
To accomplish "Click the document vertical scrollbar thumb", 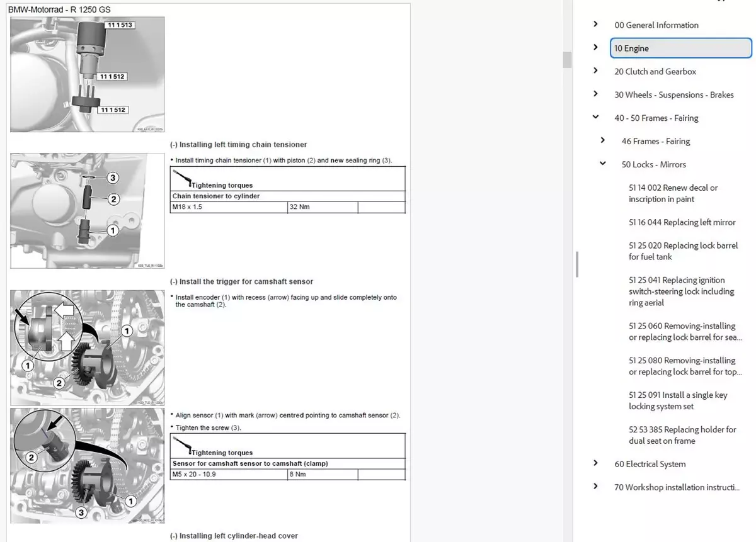I will [x=567, y=59].
